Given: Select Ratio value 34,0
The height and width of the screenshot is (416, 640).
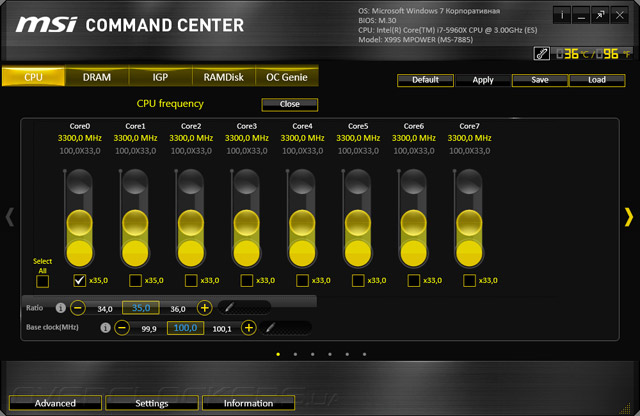Looking at the screenshot, I should coord(105,309).
